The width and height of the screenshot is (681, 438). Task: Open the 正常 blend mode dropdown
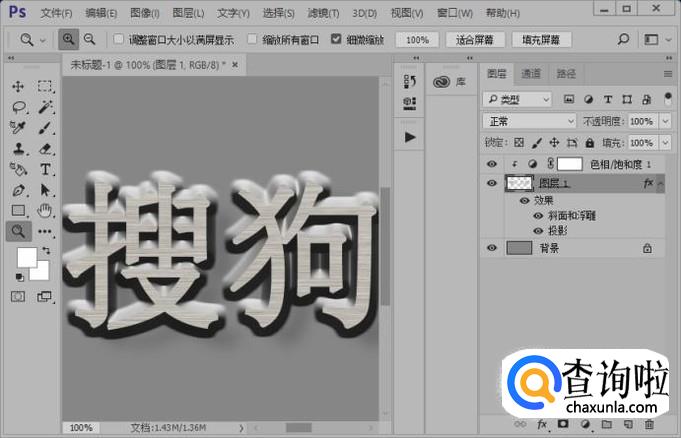coord(529,121)
